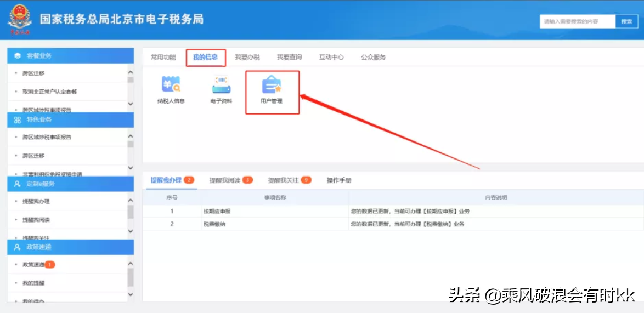The width and height of the screenshot is (644, 313).
Task: Select the 提醒我关注 tab above the table
Action: 283,180
